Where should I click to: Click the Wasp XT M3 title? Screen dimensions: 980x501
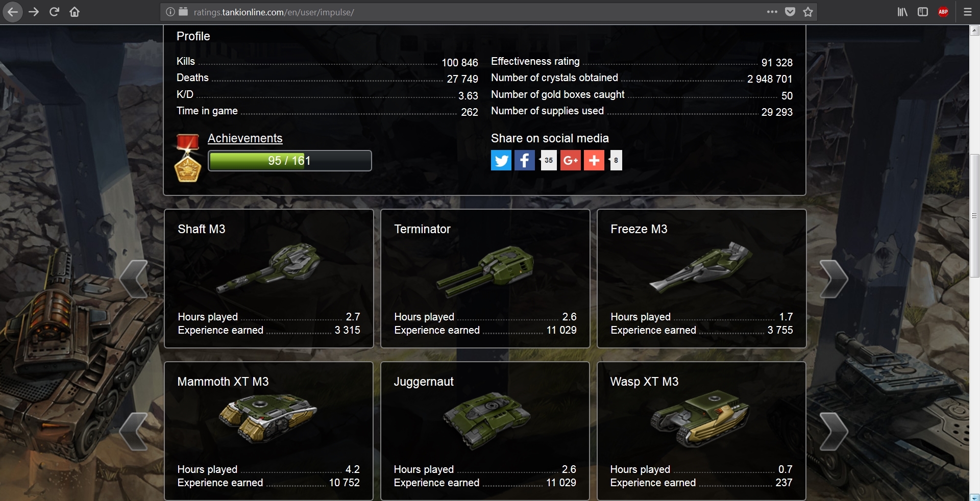click(644, 382)
